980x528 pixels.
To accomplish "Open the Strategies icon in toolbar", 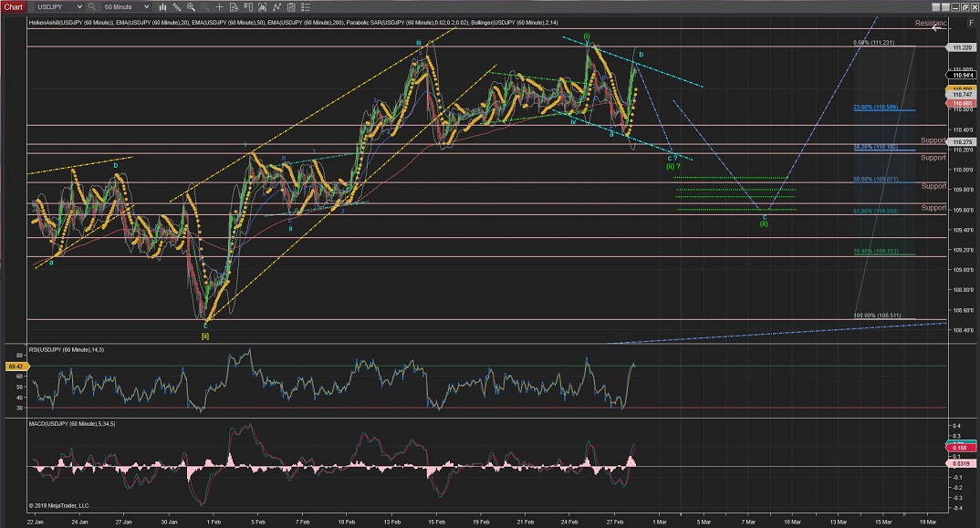I will (290, 7).
